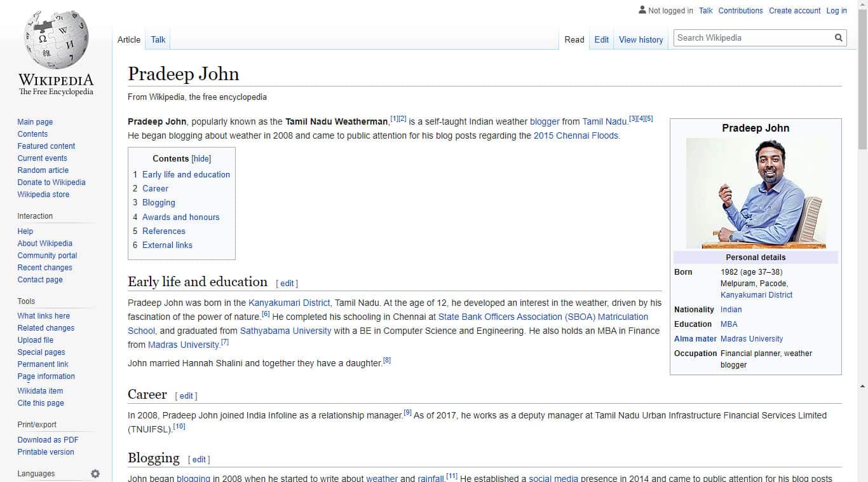Edit the Early life and education section

point(287,284)
